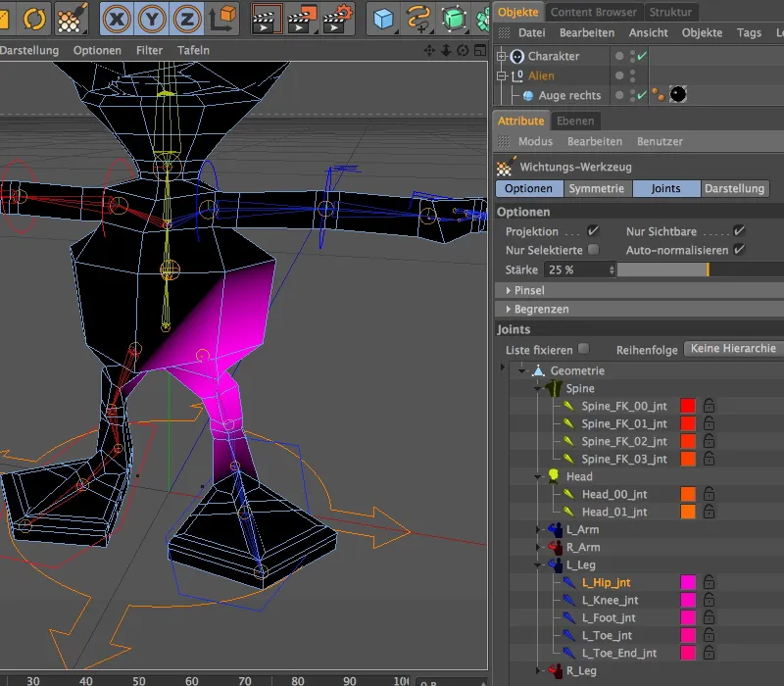
Task: Open the Optionen viewport menu
Action: 97,51
